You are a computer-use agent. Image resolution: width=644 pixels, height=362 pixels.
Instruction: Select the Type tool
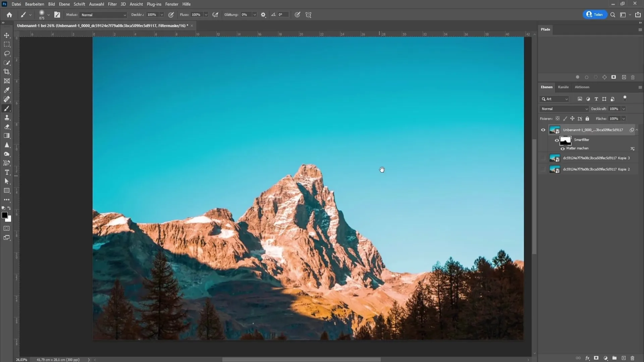click(x=7, y=172)
